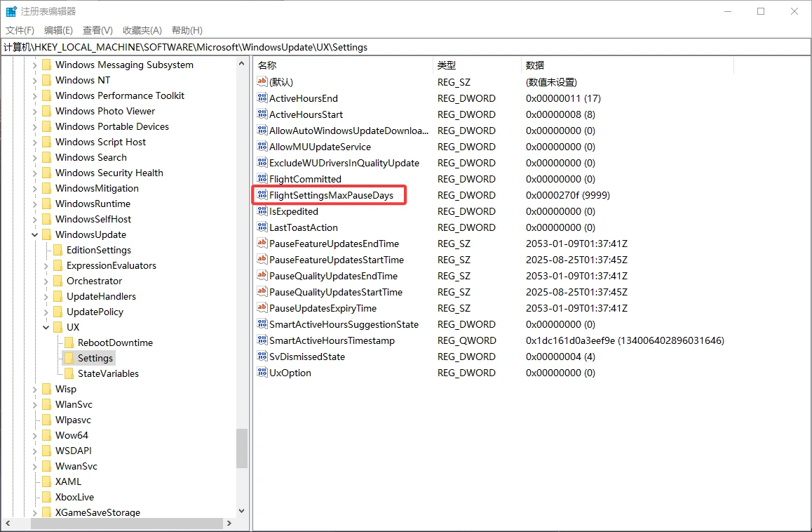The height and width of the screenshot is (532, 812).
Task: Sort by the 数据 column header
Action: [627, 65]
